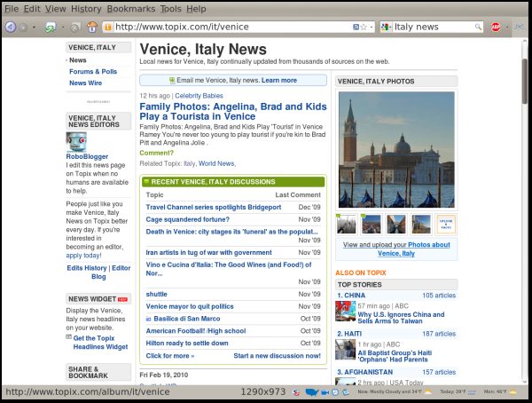Click the Haiti story thumbnail image
This screenshot has height=403, width=532.
click(x=346, y=350)
